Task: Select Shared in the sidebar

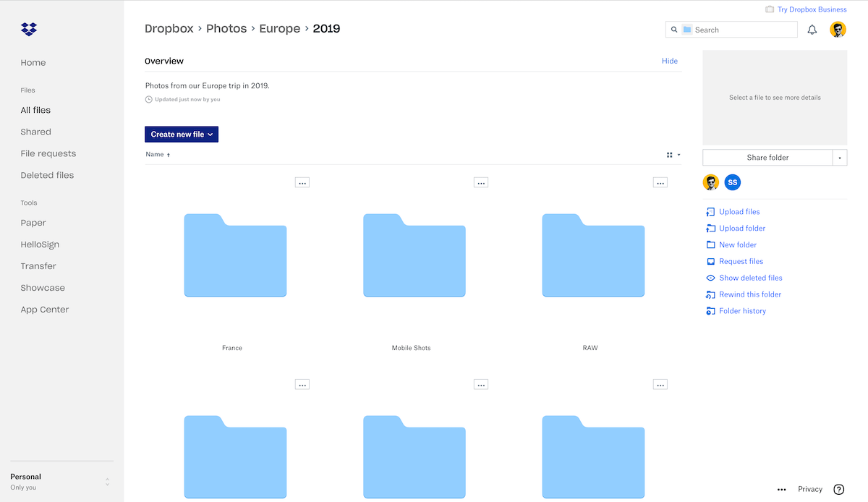Action: click(35, 132)
